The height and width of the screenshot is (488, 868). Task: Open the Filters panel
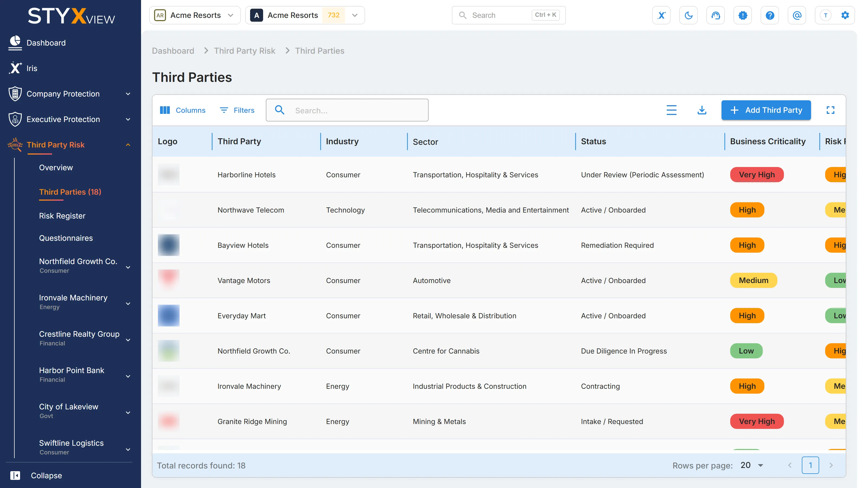(237, 110)
